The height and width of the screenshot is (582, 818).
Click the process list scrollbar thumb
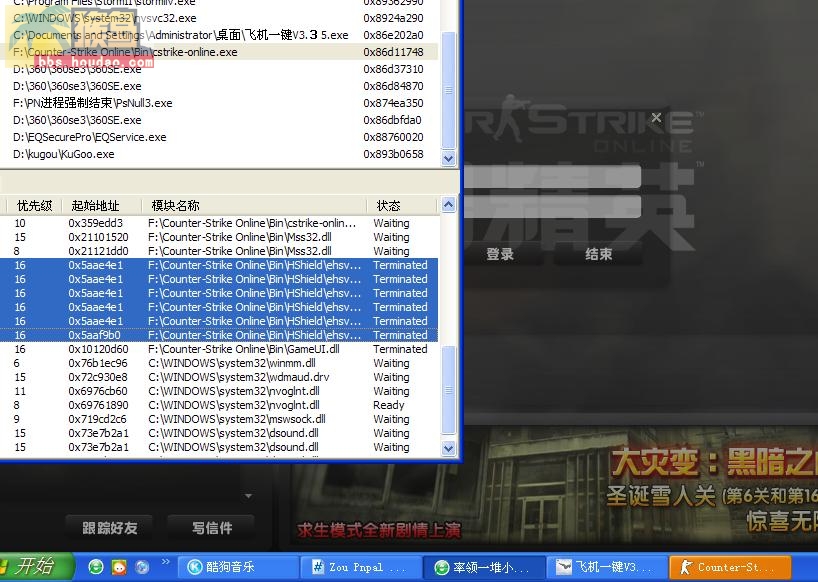point(449,90)
